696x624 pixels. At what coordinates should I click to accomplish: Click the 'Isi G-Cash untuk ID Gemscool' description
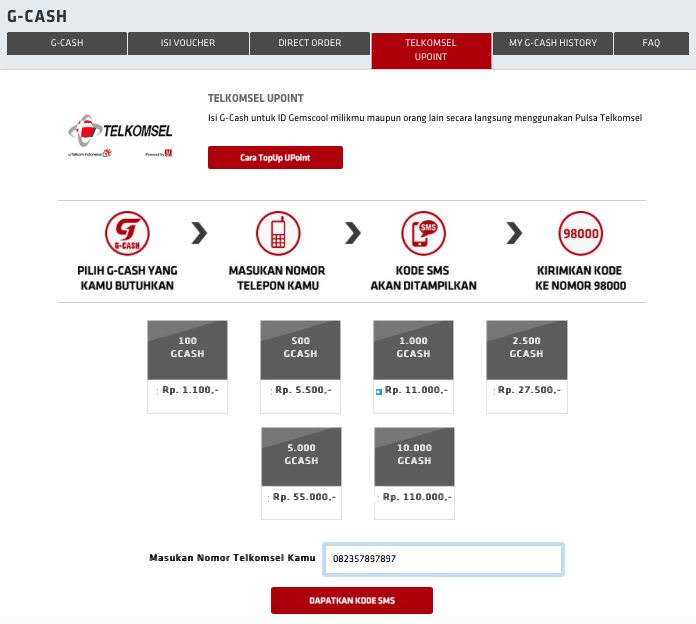pyautogui.click(x=425, y=118)
